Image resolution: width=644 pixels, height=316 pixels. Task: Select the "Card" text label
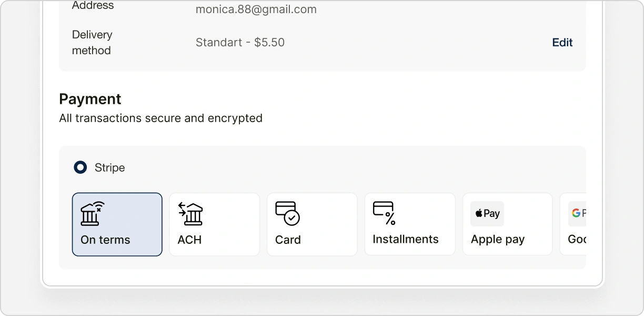click(288, 240)
